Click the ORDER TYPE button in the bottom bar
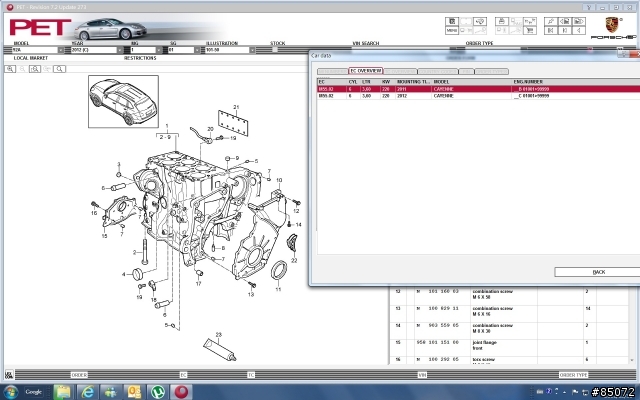 [x=573, y=375]
